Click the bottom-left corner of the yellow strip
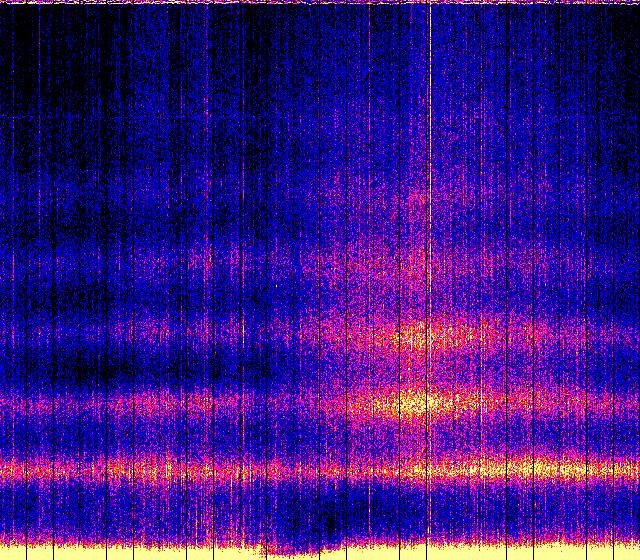The width and height of the screenshot is (640, 560). [4, 553]
